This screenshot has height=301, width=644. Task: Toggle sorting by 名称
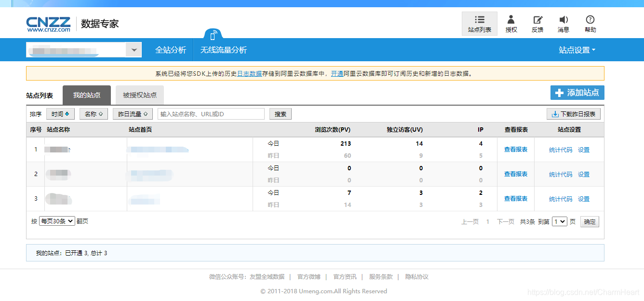94,113
